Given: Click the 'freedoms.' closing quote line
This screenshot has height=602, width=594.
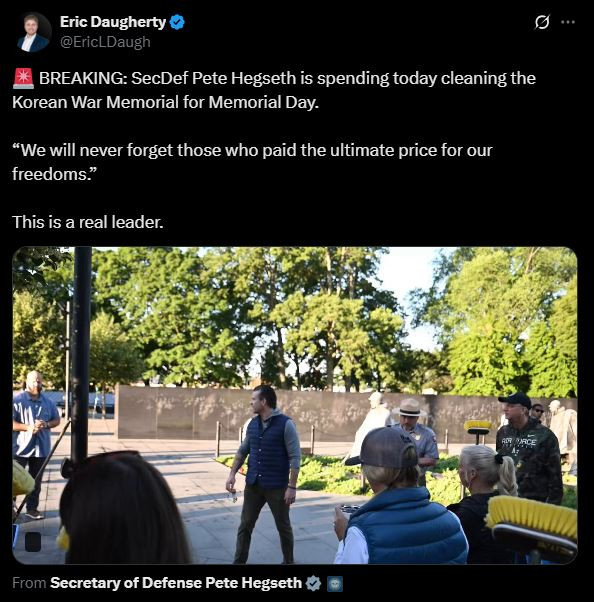Looking at the screenshot, I should tap(52, 174).
